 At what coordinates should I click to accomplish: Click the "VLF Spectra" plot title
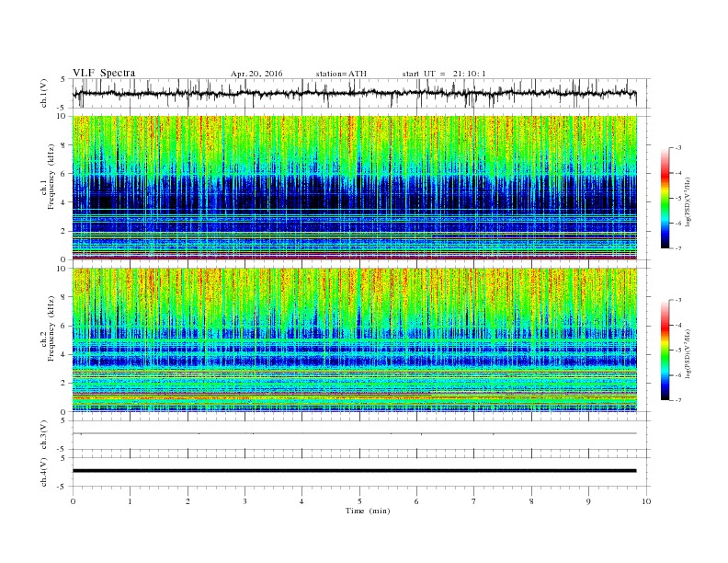tap(104, 73)
